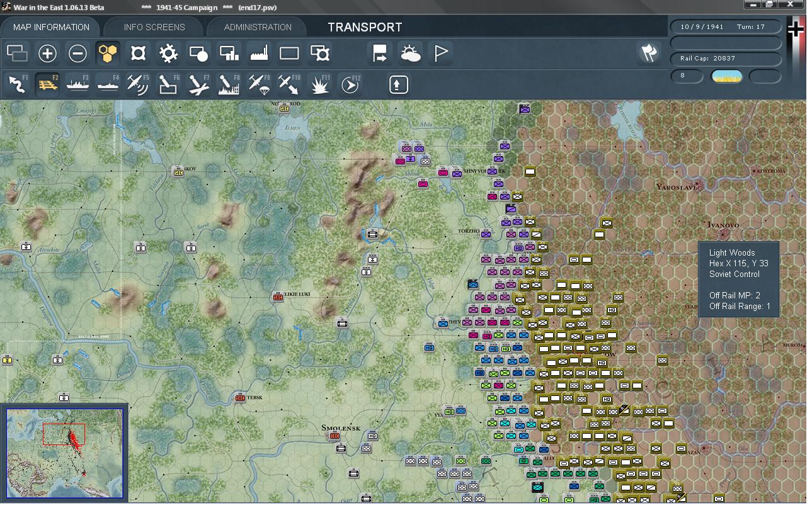Click the pennant flag icon
Viewport: 812px width, 508px height.
(x=440, y=54)
